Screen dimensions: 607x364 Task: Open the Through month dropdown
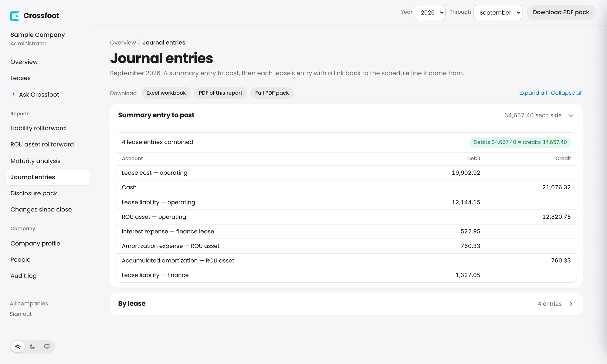pos(498,12)
